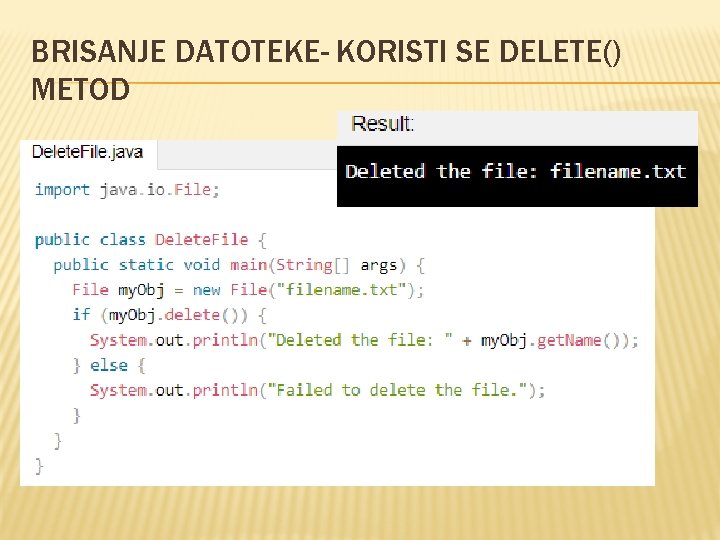Click the slide title 'BRISANJE DATOTEKE- KORISTI SE DELETE()'
Screen dimensions: 720x540
tap(326, 51)
